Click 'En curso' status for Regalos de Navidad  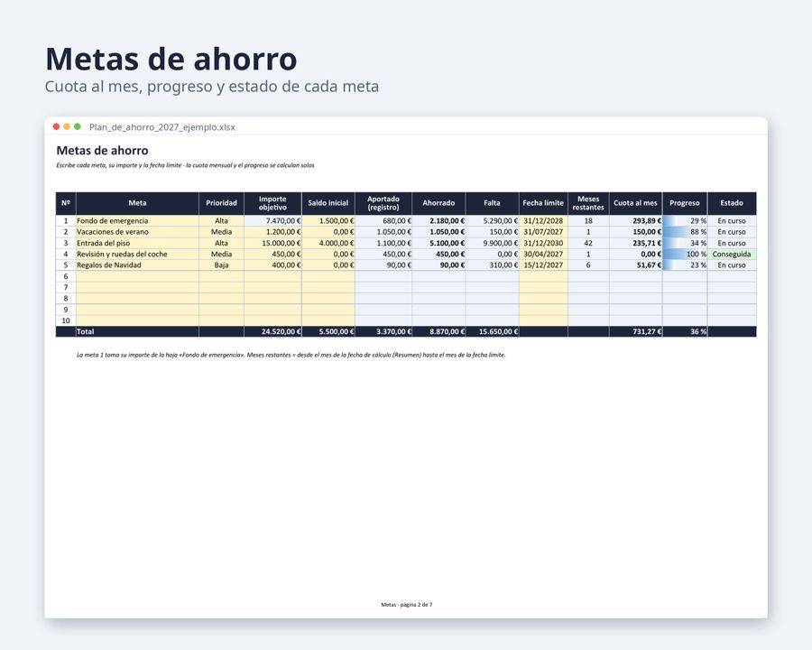tap(732, 265)
